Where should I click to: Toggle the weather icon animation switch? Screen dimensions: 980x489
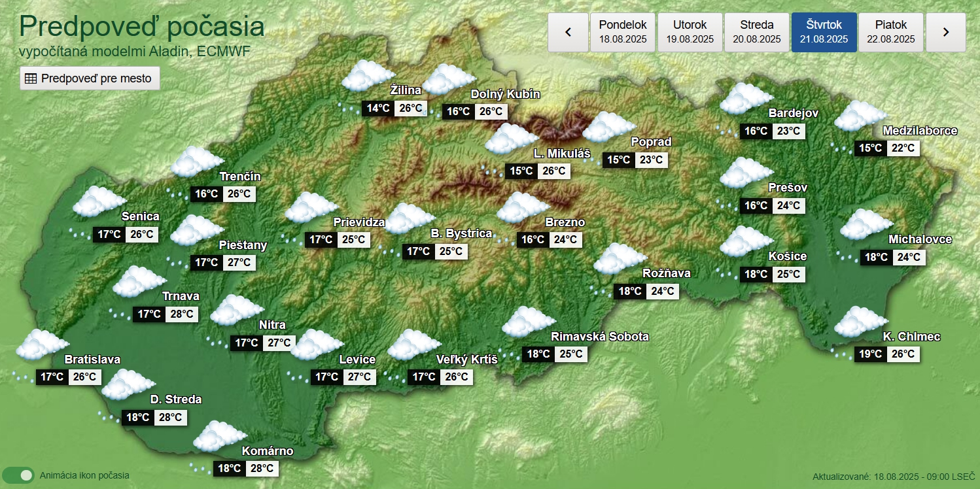pos(18,475)
